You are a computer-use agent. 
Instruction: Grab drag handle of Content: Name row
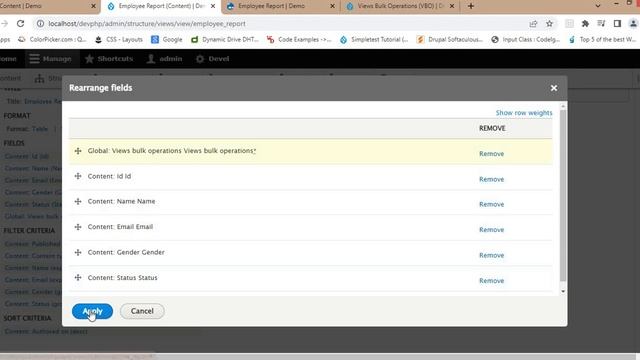78,202
